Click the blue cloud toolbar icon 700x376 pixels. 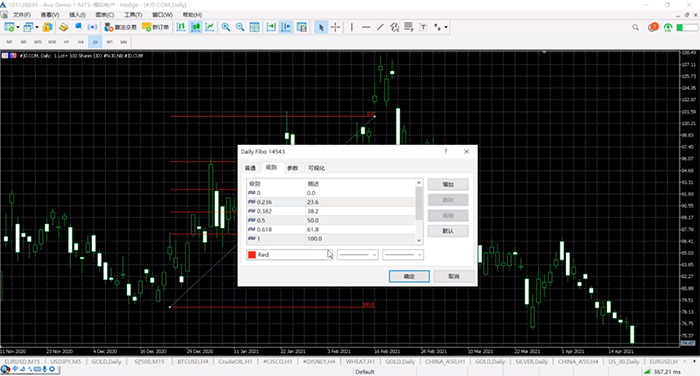[78, 27]
